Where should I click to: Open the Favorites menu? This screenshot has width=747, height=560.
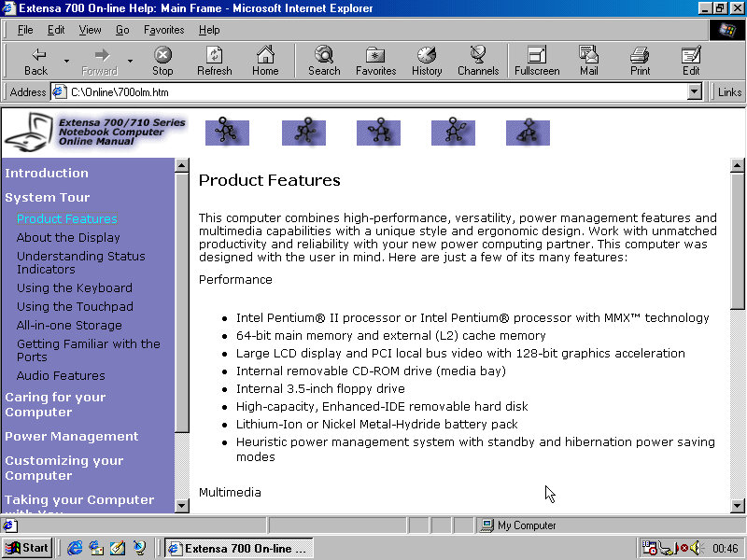(163, 29)
